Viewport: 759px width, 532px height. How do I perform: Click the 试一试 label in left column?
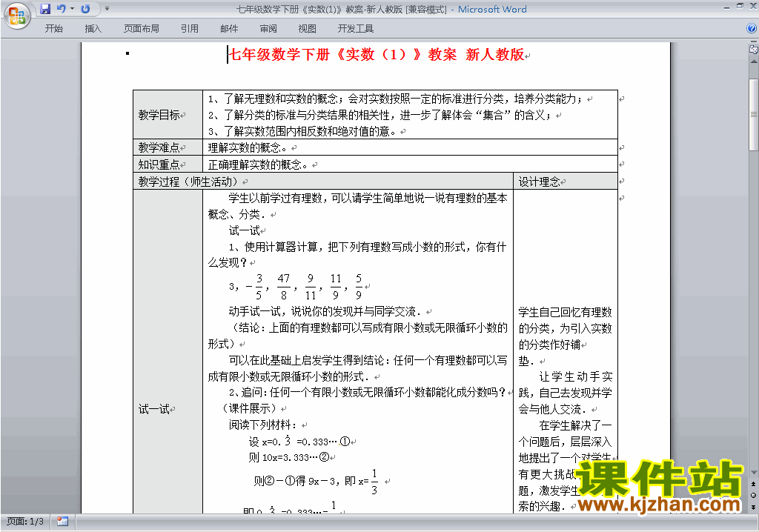tap(154, 409)
